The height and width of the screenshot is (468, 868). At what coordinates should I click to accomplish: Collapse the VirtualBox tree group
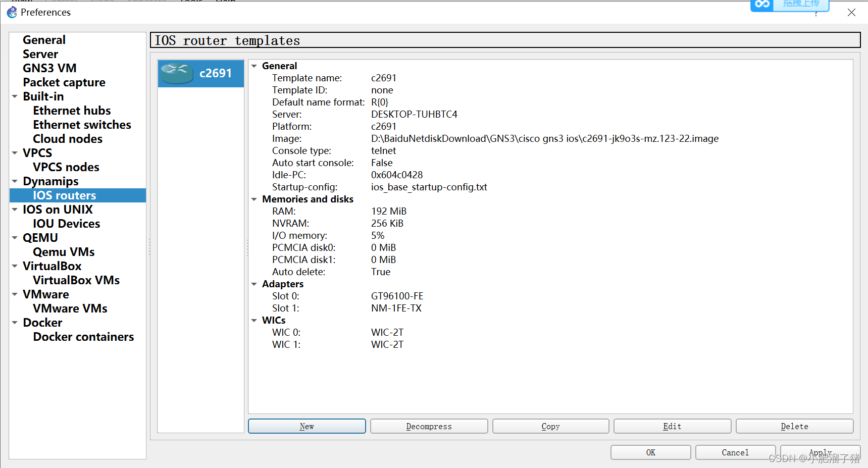coord(15,266)
